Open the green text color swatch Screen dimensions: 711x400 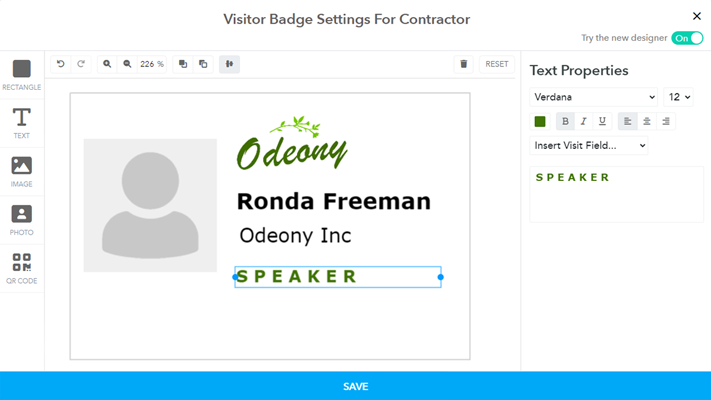[x=540, y=121]
